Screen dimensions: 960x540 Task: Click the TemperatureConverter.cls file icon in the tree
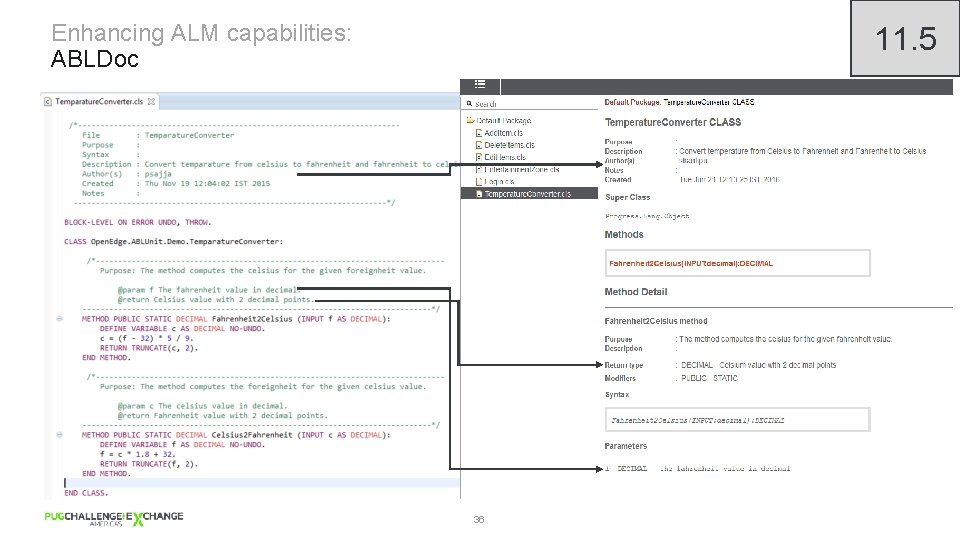click(479, 194)
